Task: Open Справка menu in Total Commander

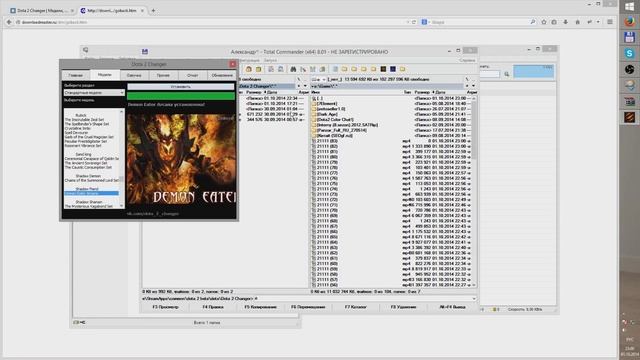Action: click(x=467, y=60)
